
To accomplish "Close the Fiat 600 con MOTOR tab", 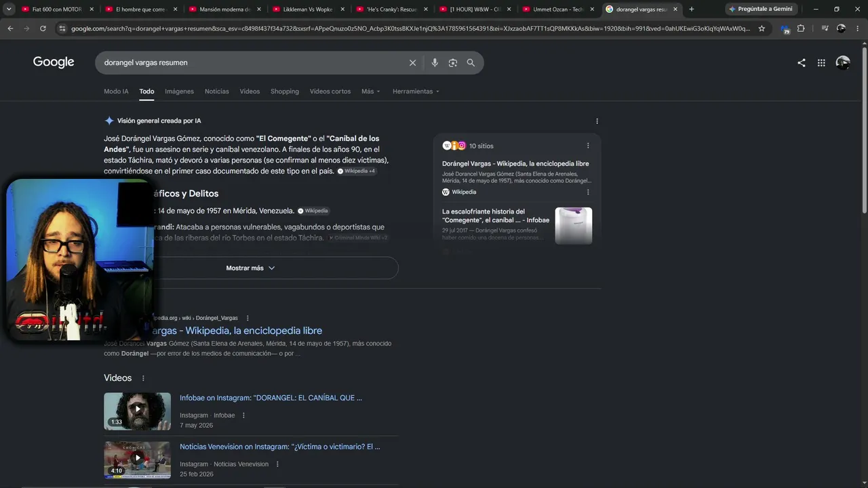I will [91, 9].
